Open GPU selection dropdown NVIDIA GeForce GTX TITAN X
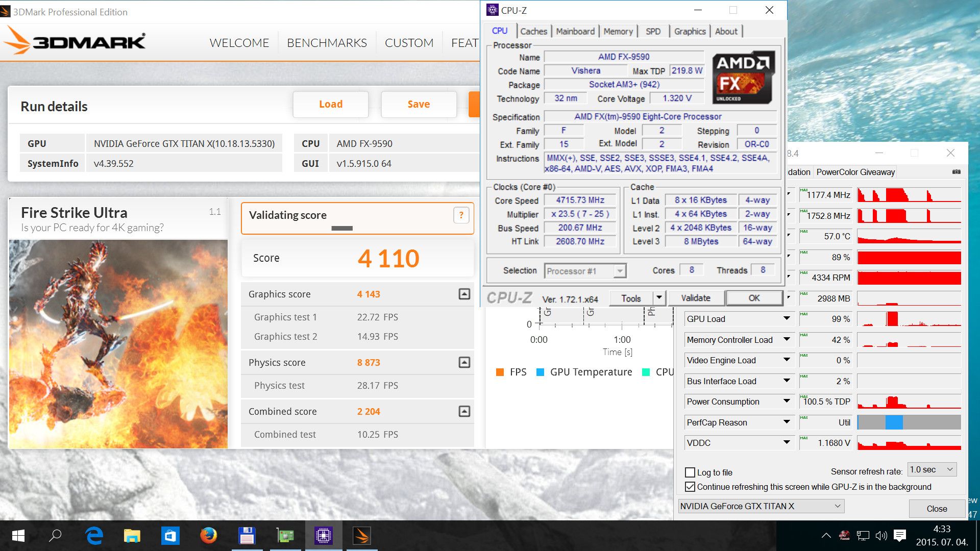Screen dimensions: 980x551 click(761, 506)
